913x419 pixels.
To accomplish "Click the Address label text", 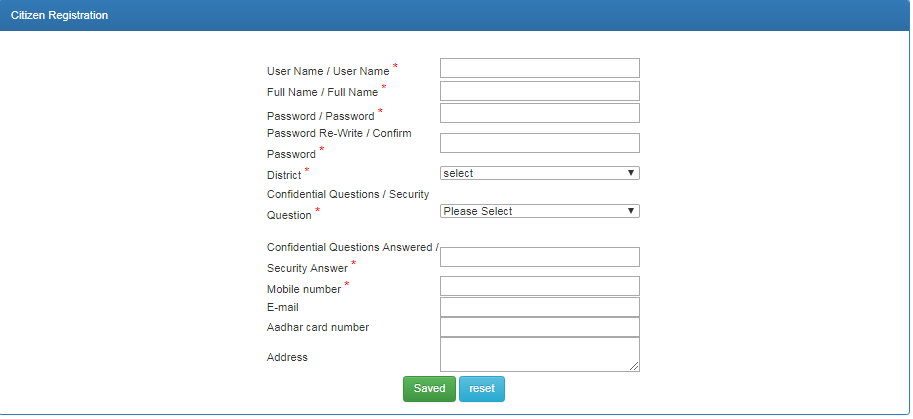I will [x=287, y=357].
